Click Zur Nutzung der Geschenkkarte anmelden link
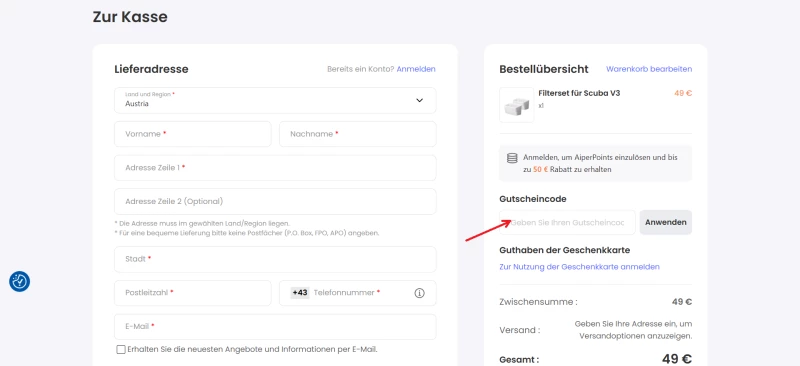Viewport: 800px width, 366px height. (x=580, y=266)
